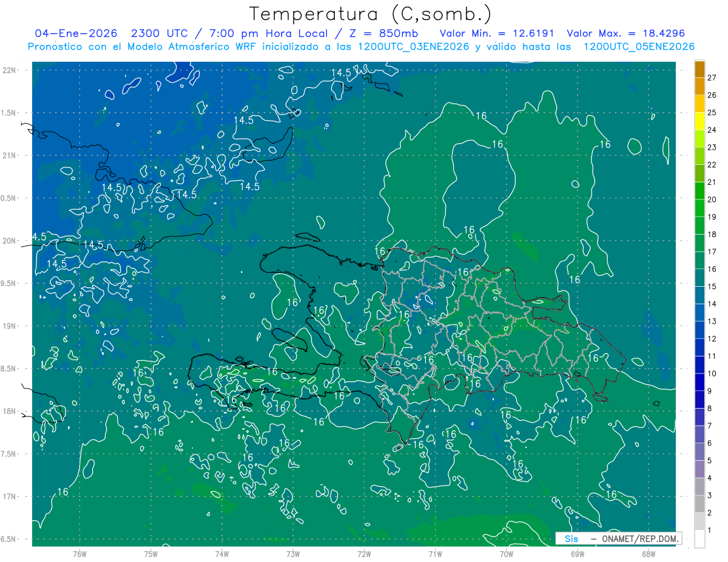Viewport: 728px width, 562px height.
Task: Click the "70W" longitude axis label
Action: click(507, 554)
